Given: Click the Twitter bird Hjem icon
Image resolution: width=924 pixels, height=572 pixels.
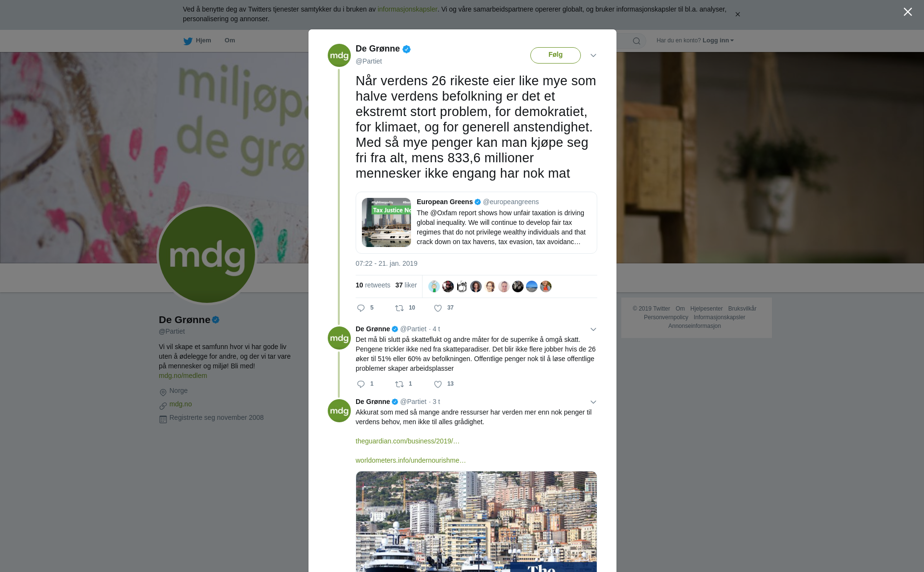Looking at the screenshot, I should 188,41.
